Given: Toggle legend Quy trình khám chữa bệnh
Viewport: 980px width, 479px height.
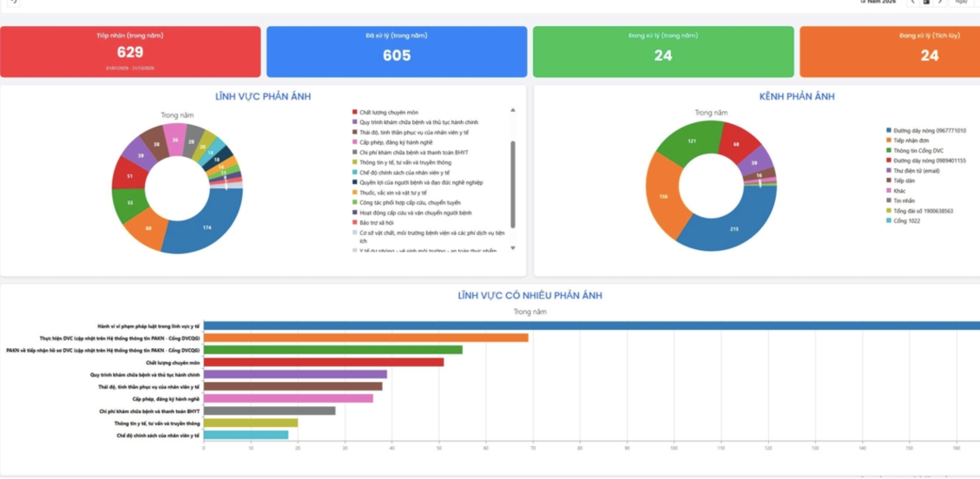Looking at the screenshot, I should click(x=415, y=122).
